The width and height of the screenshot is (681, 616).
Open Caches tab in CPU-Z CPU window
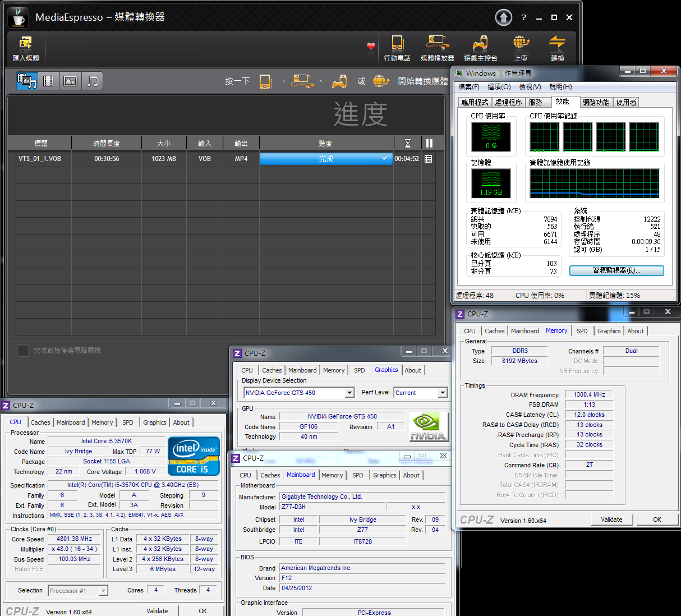pos(40,422)
